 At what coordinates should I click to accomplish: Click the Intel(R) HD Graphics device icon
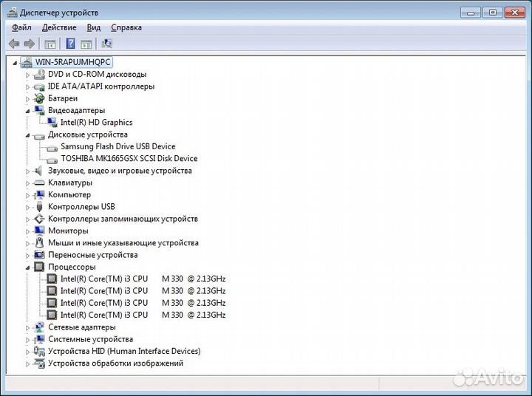point(52,122)
